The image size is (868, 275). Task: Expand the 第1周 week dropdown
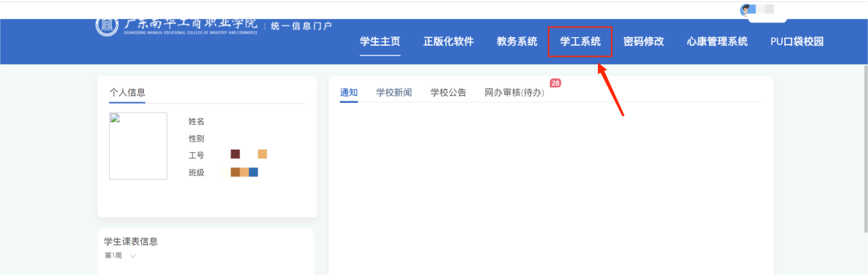point(132,256)
